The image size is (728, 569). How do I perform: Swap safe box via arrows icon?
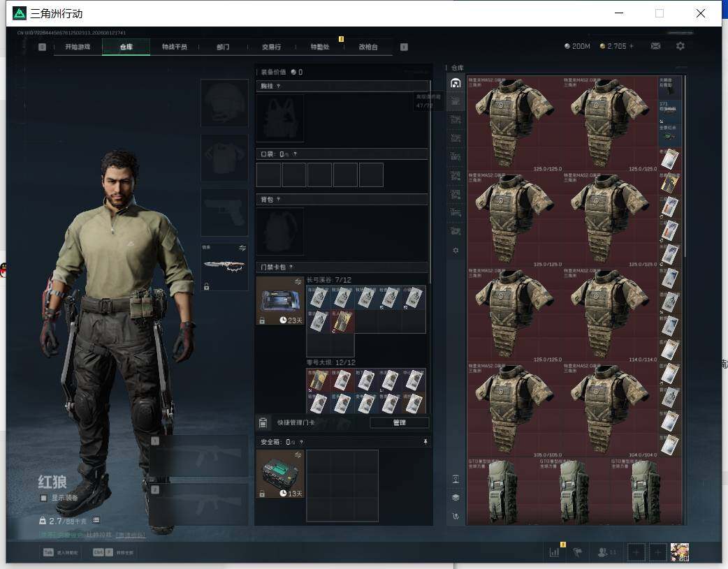coord(298,455)
